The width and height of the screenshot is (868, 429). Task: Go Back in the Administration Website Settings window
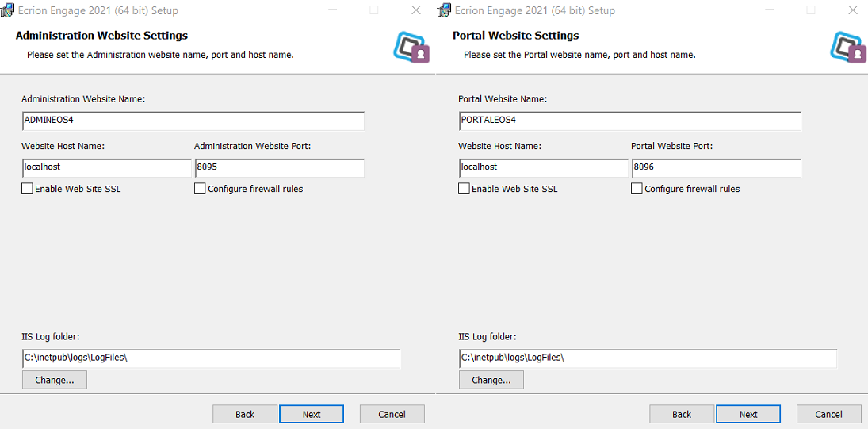click(245, 414)
